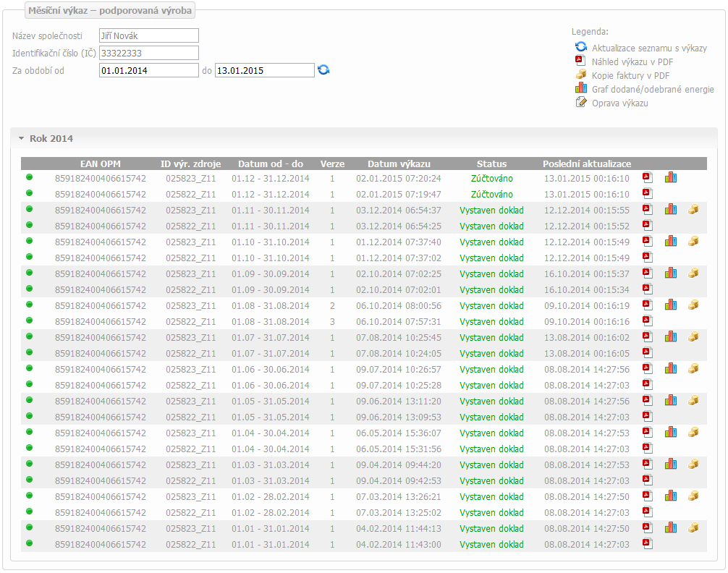
Task: Show energy graph for 025823_Z11 December 2014 row
Action: [671, 177]
